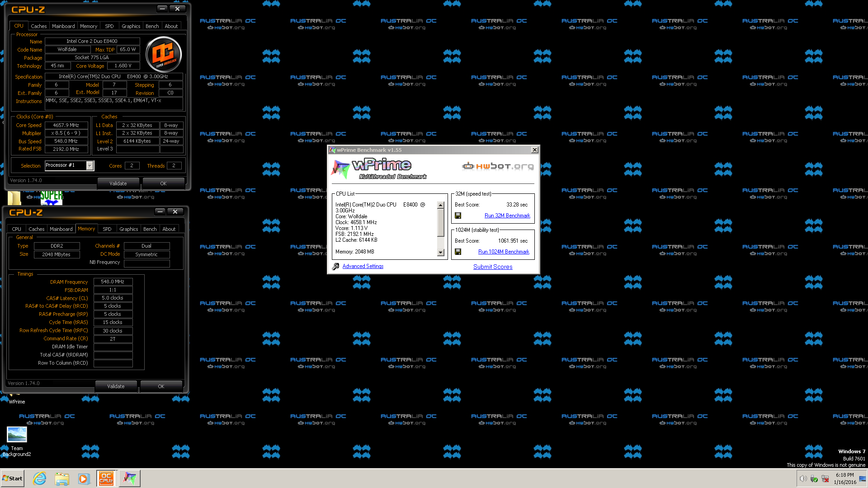This screenshot has height=488, width=868.
Task: Click the hwbot.org logo in wPrime
Action: 498,166
